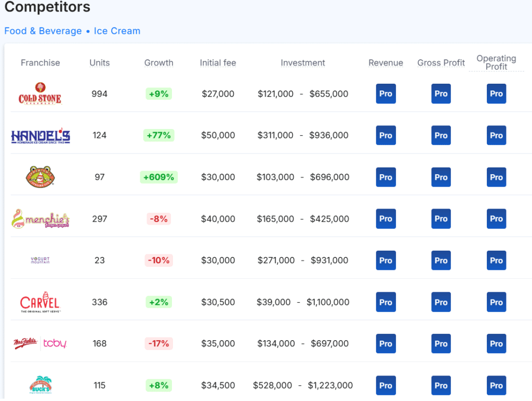This screenshot has height=401, width=532.
Task: Open the Carvel franchise logo
Action: point(41,302)
